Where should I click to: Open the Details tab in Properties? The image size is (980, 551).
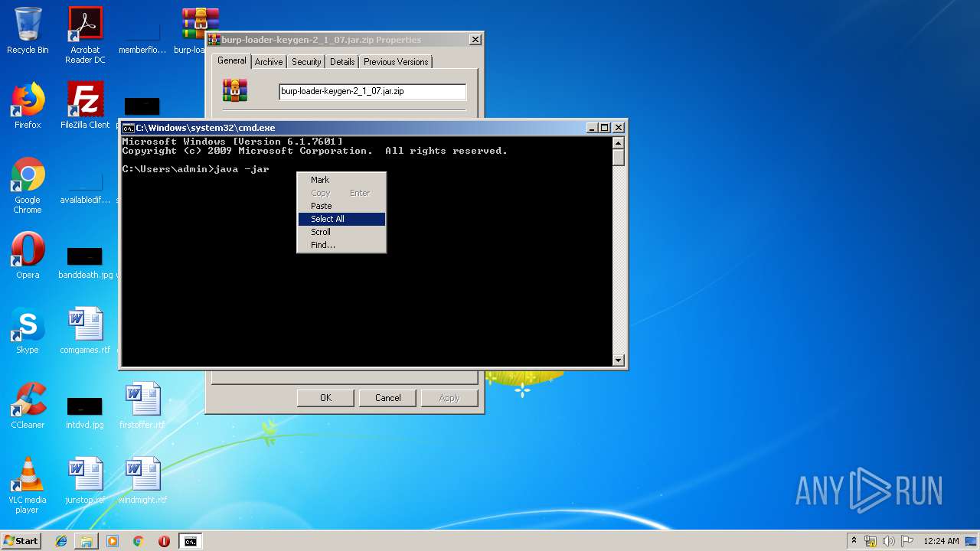tap(342, 62)
